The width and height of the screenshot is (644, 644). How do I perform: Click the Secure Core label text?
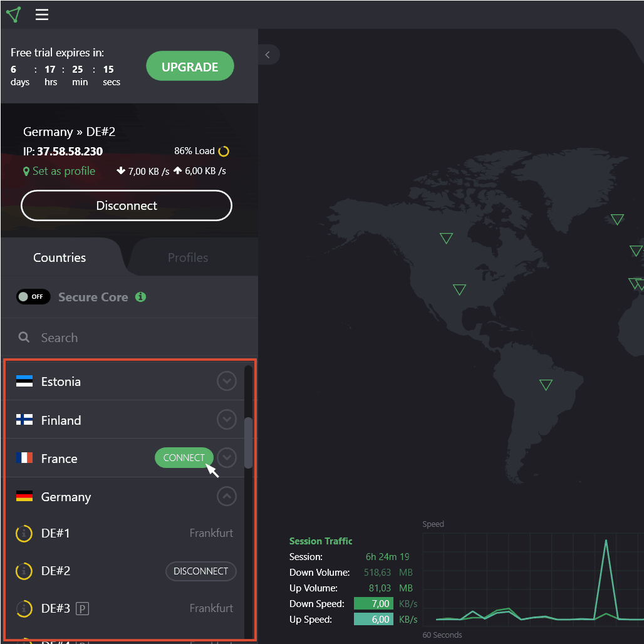[x=93, y=297]
